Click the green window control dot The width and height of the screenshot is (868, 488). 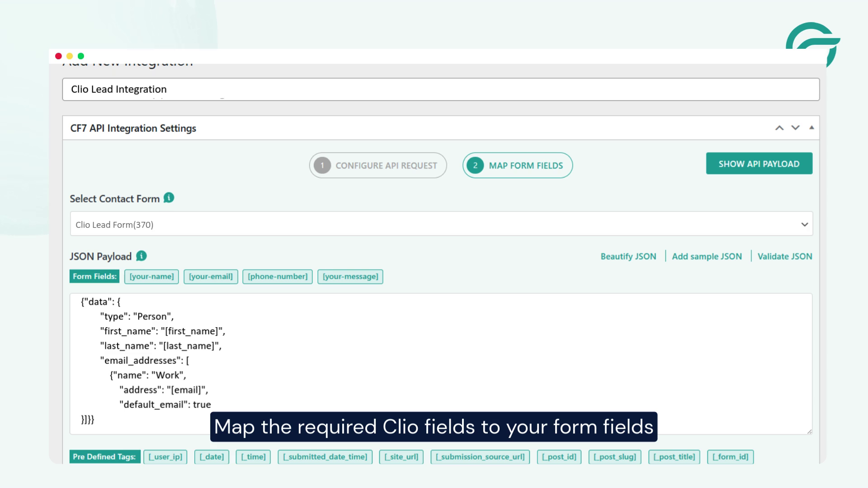click(80, 56)
